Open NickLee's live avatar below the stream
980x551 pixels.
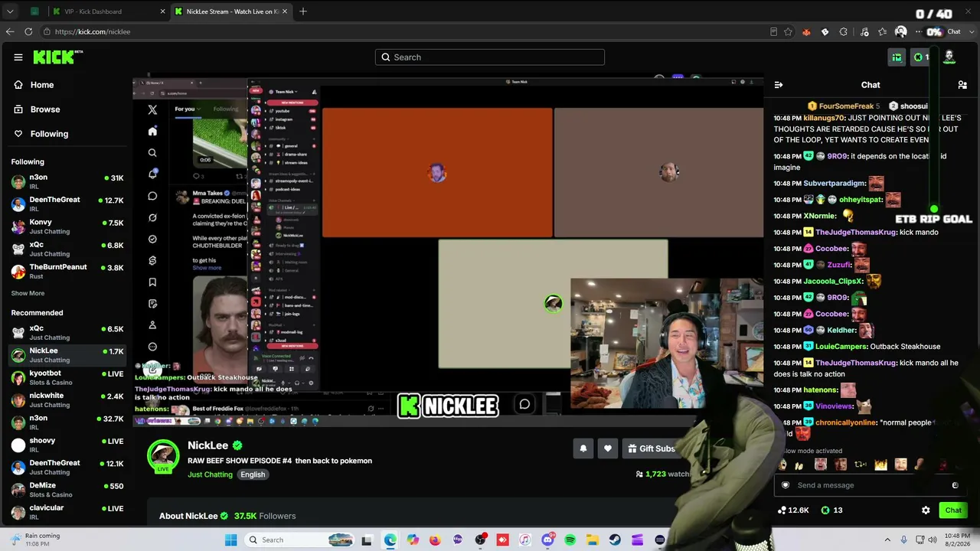162,455
